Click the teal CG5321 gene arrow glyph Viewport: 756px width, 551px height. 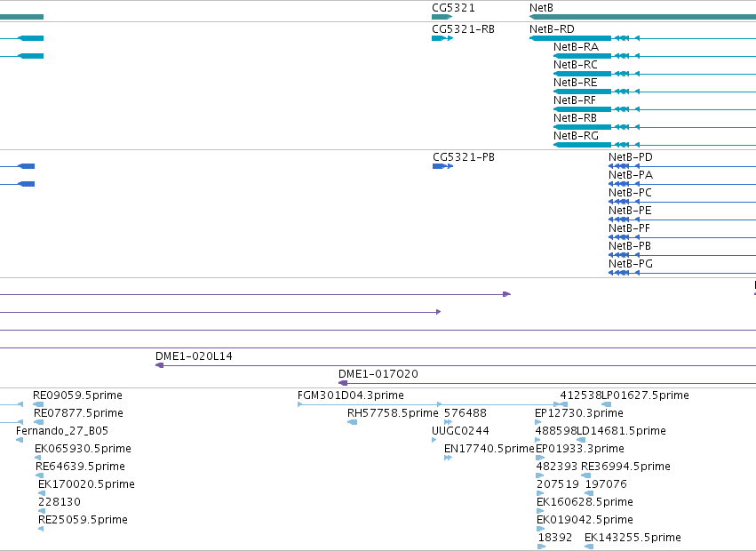[442, 17]
